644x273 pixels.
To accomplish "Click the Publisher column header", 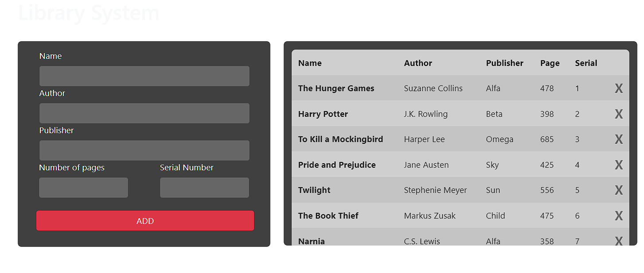I will (504, 63).
